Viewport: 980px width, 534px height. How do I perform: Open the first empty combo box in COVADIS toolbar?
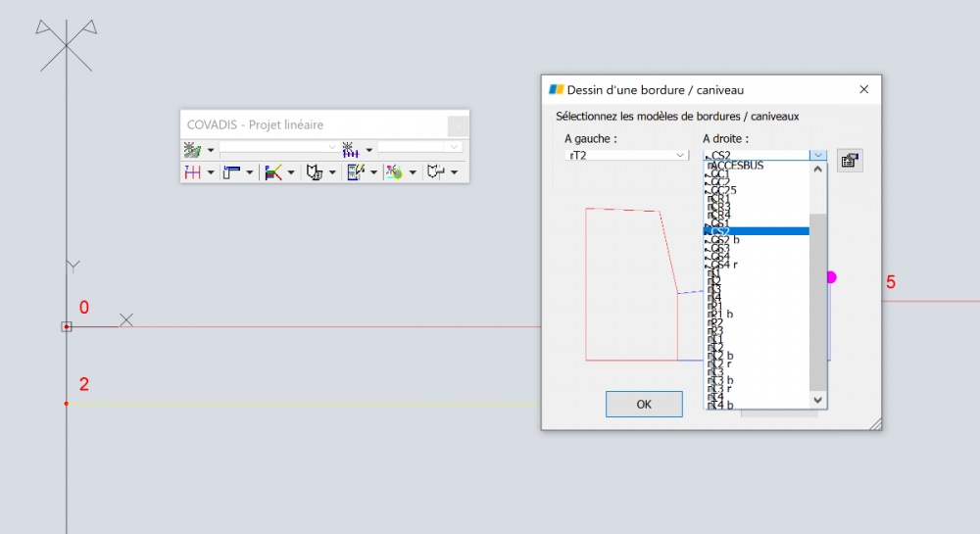click(x=278, y=147)
